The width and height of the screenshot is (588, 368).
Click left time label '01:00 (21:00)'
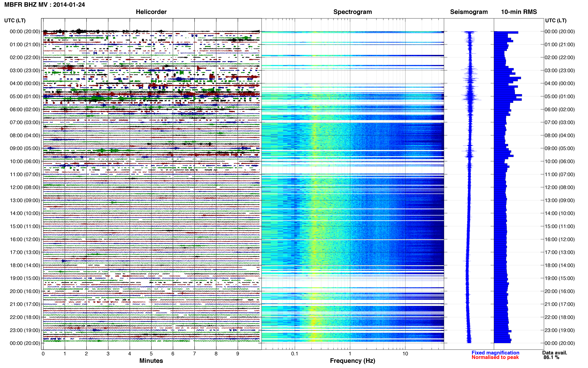25,45
